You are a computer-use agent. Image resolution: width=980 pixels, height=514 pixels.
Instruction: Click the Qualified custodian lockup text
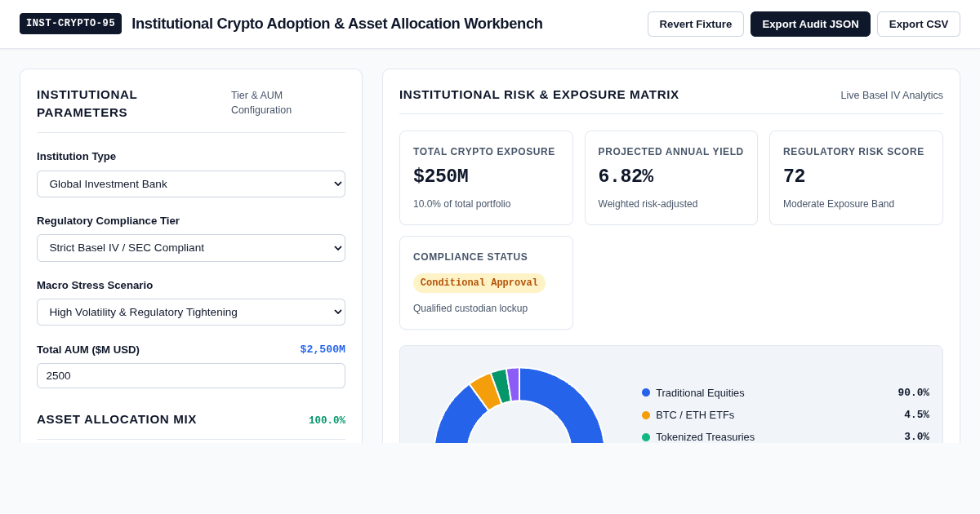pos(470,308)
